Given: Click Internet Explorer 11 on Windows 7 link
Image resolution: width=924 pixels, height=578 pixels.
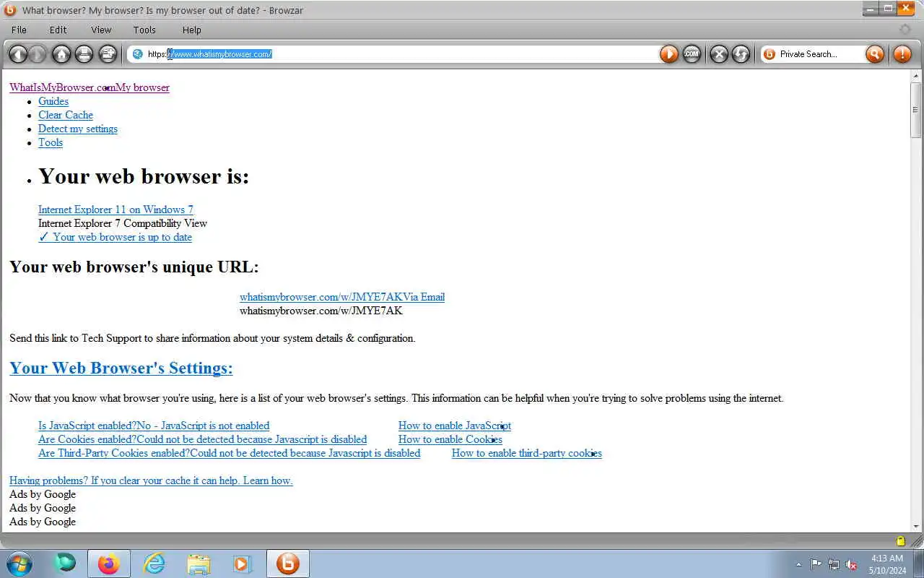Looking at the screenshot, I should pos(115,210).
